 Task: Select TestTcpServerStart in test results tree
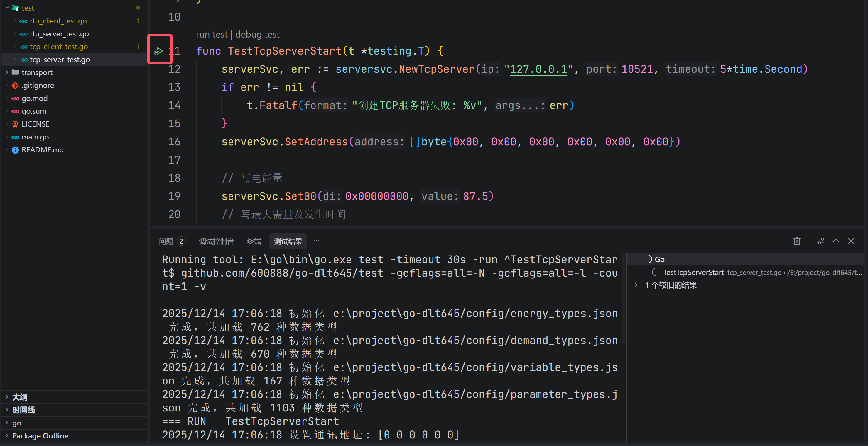pyautogui.click(x=693, y=272)
